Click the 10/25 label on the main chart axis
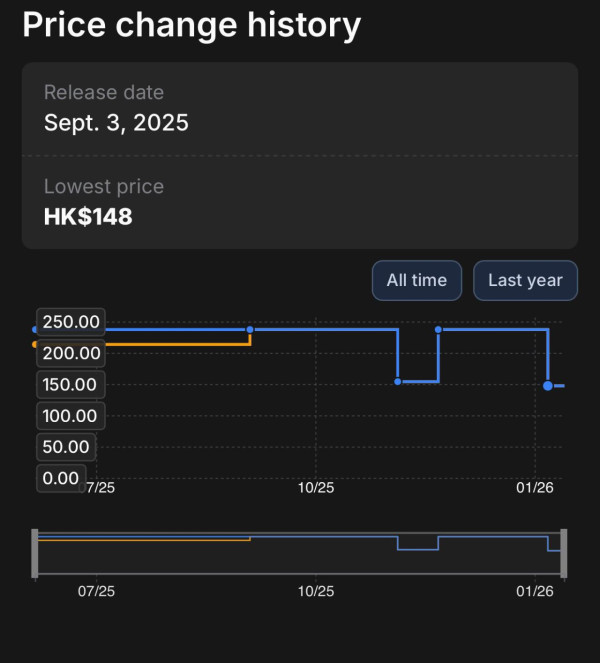This screenshot has height=663, width=600. click(316, 488)
